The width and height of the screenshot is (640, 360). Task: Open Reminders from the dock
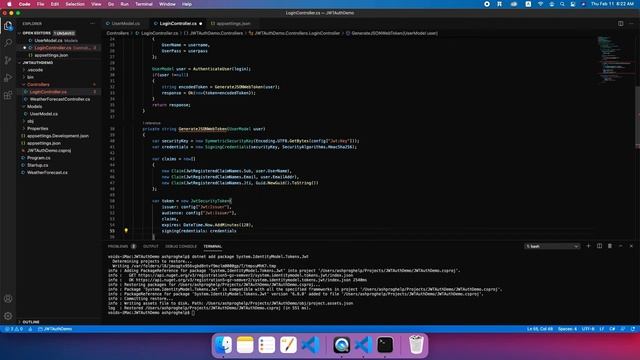267,345
